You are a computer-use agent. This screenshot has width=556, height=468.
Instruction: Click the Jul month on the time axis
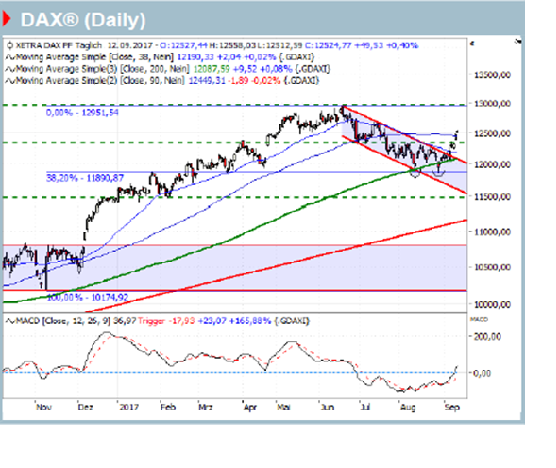365,407
